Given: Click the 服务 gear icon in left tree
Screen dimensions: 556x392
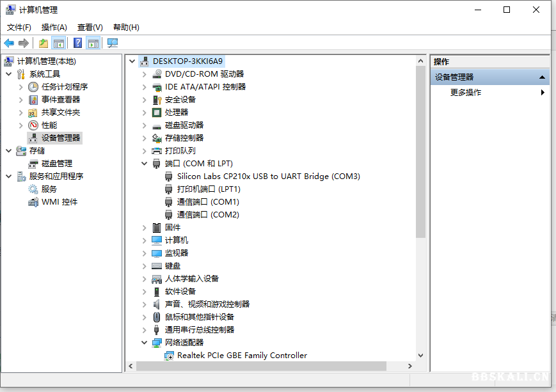Looking at the screenshot, I should pos(33,189).
